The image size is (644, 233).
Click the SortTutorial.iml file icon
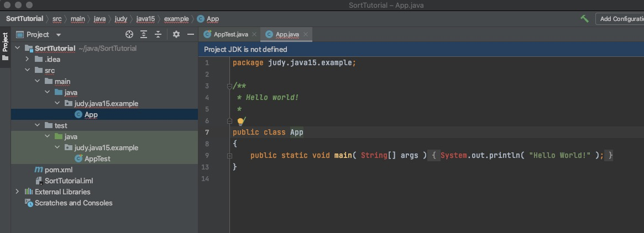pos(39,181)
